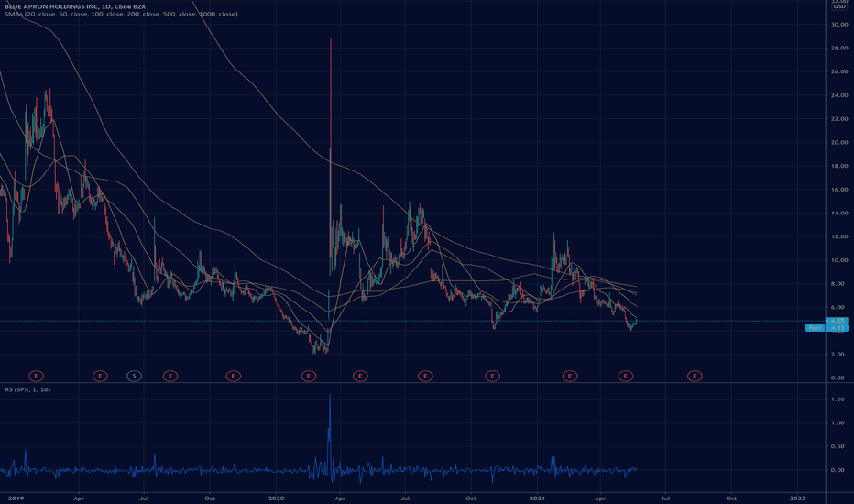Select the SMAs indicator legend
Screen dimensions: 854x504
121,14
